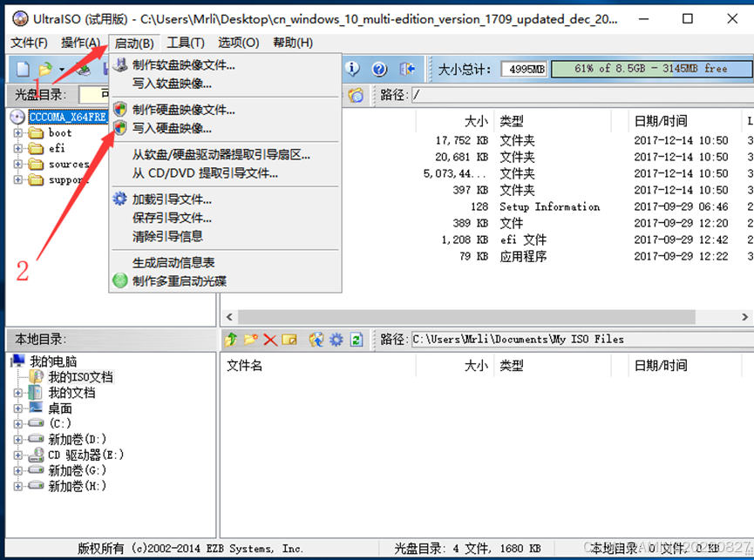This screenshot has height=560, width=754.
Task: Expand the sources folder tree node
Action: (x=17, y=164)
